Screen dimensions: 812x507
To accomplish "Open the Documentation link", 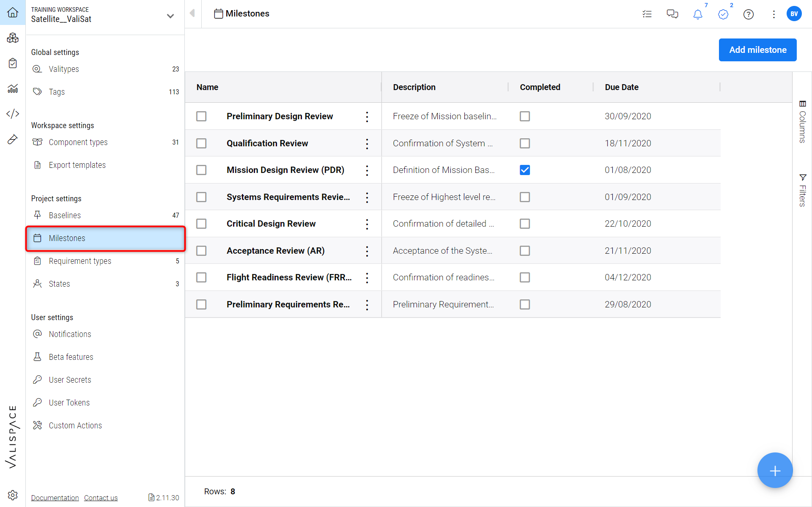I will [x=55, y=498].
